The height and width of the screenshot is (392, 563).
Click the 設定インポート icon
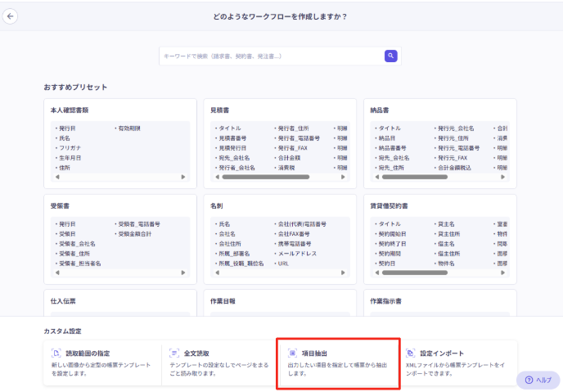[x=411, y=353]
